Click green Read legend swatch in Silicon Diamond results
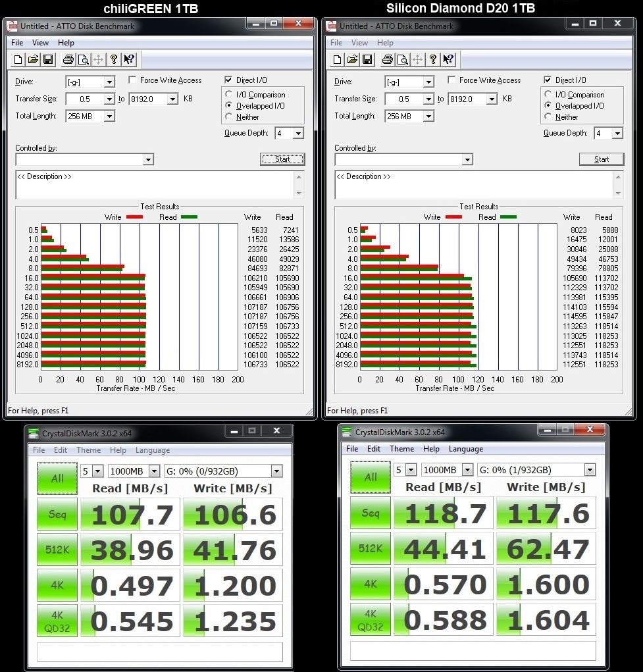The height and width of the screenshot is (672, 643). click(x=508, y=217)
